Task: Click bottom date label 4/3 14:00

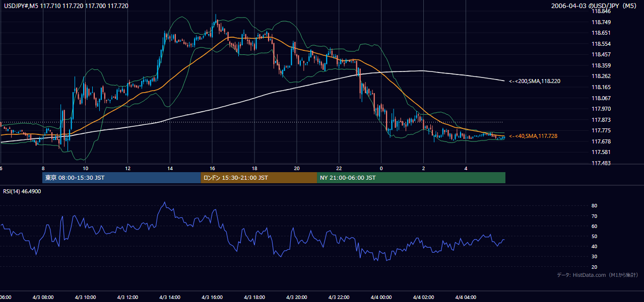Action: [170, 297]
